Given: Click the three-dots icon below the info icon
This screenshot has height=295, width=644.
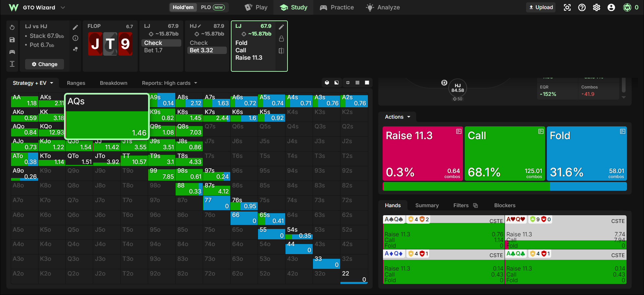Looking at the screenshot, I should [75, 49].
